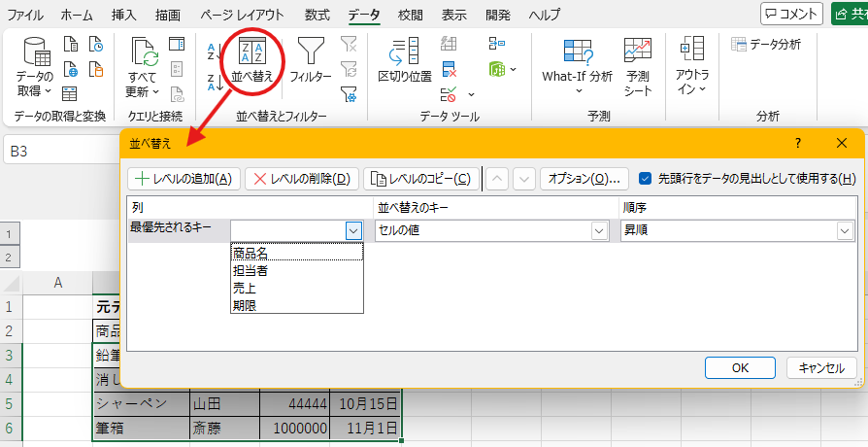
Task: Choose 担当者 from the column list
Action: [297, 271]
